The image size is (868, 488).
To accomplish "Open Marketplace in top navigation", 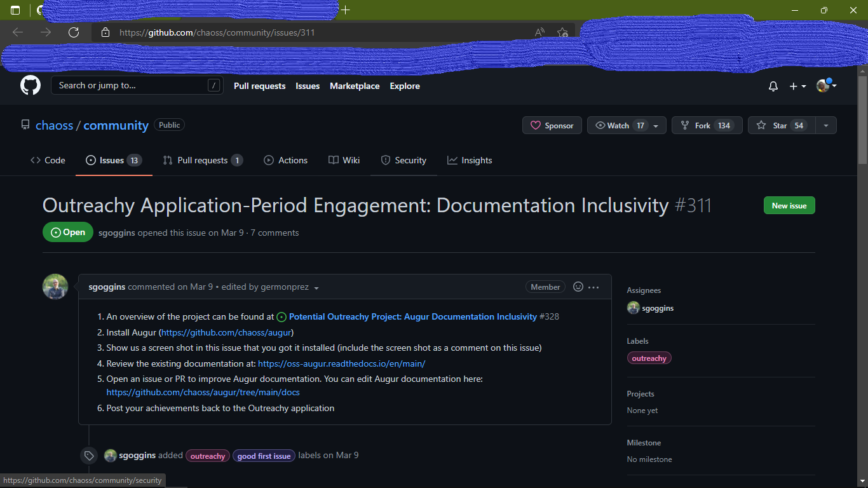I will 355,86.
